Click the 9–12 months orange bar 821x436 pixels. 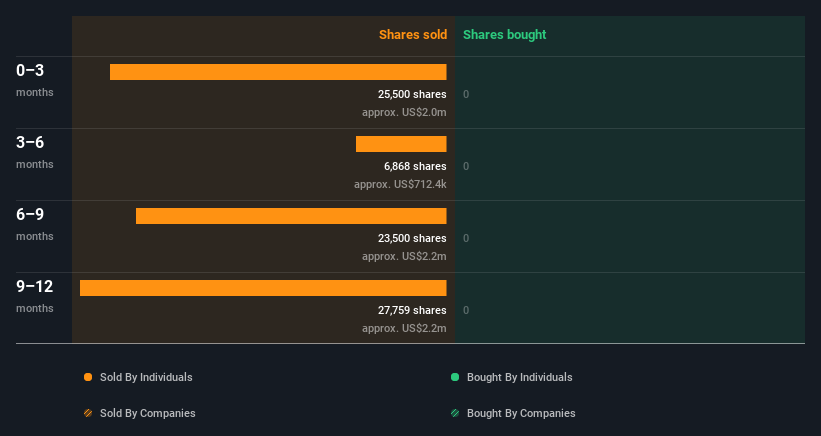(263, 288)
